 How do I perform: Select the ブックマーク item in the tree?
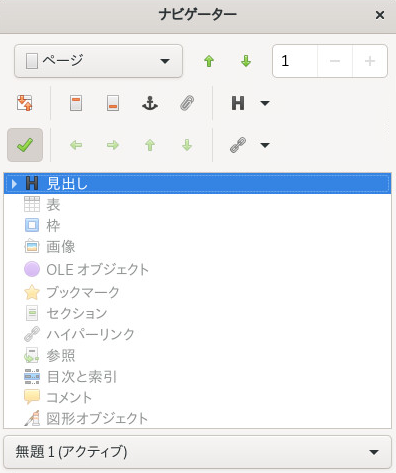coord(83,292)
